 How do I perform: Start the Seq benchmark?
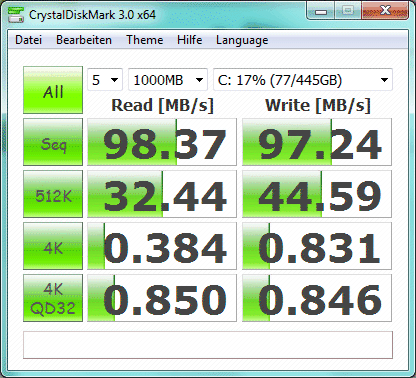[53, 142]
